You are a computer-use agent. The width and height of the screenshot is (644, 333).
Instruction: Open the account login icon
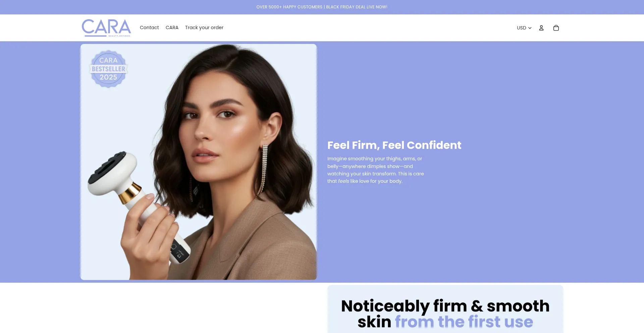click(x=541, y=28)
